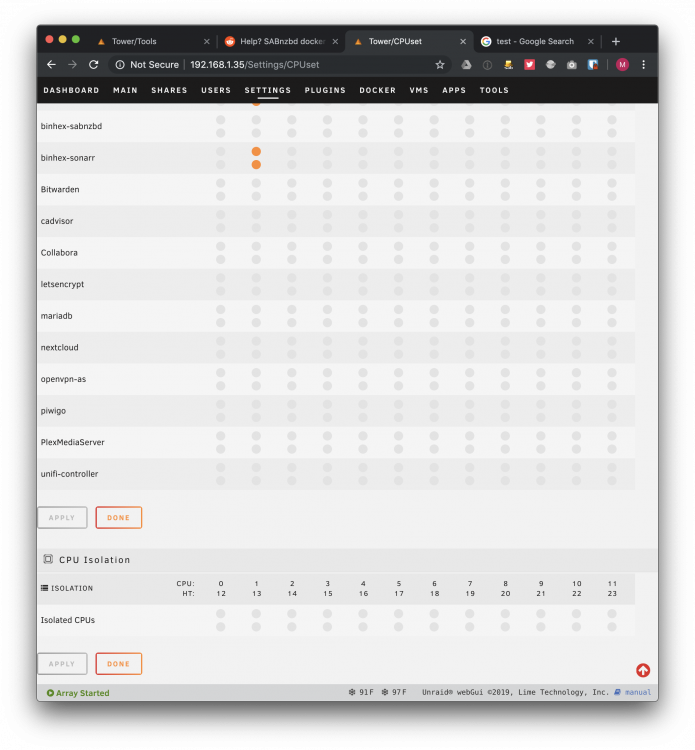Open the Apps menu

[454, 90]
